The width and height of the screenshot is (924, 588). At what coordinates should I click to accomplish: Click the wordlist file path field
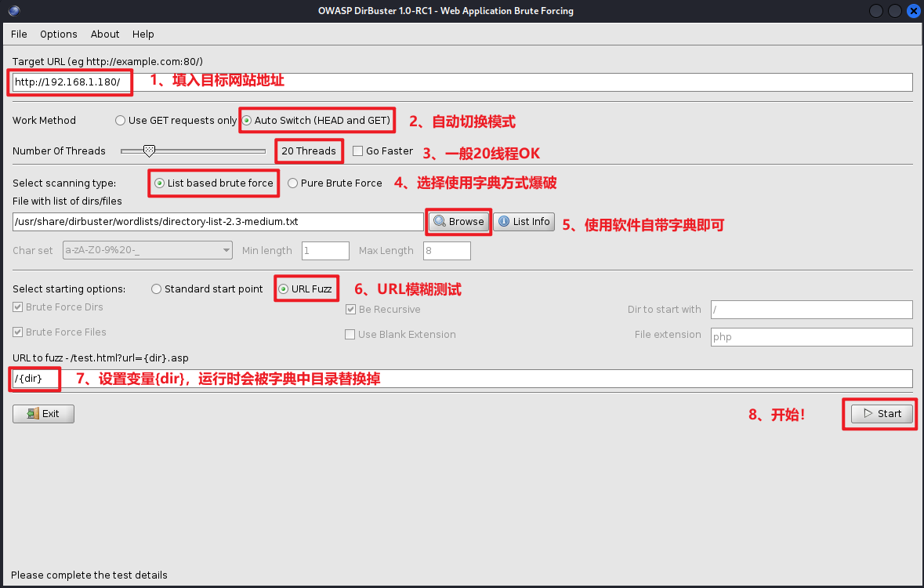pos(218,222)
